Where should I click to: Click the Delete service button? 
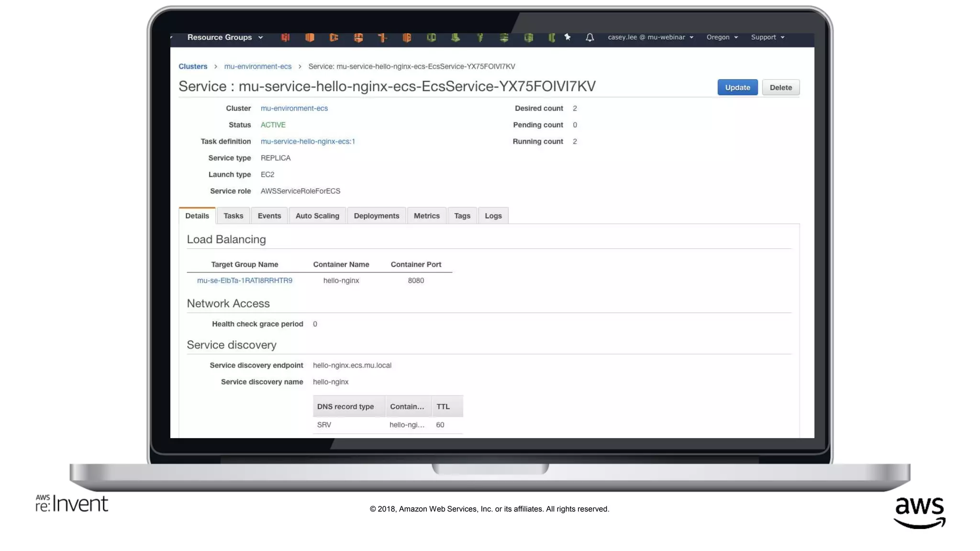[x=780, y=88]
